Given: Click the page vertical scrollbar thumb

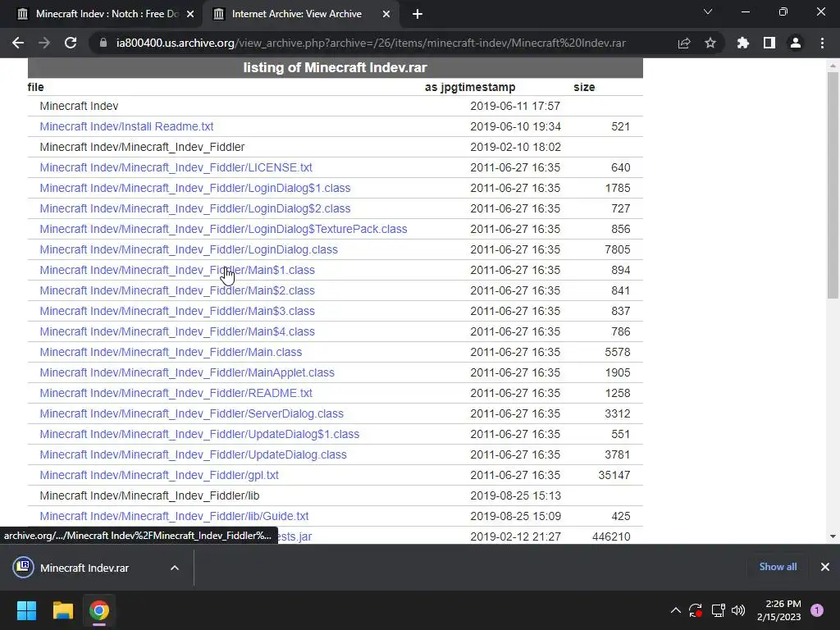Looking at the screenshot, I should pyautogui.click(x=833, y=185).
